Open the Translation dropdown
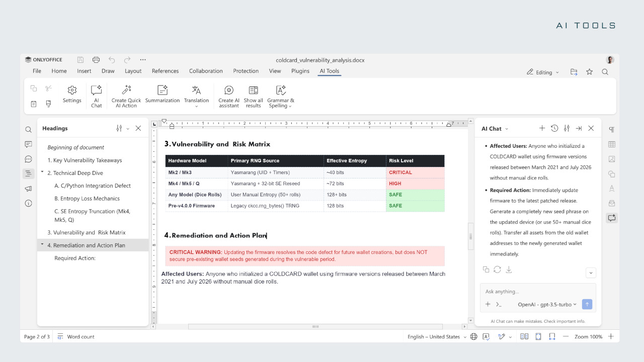Viewport: 644px width, 362px height. (x=196, y=96)
